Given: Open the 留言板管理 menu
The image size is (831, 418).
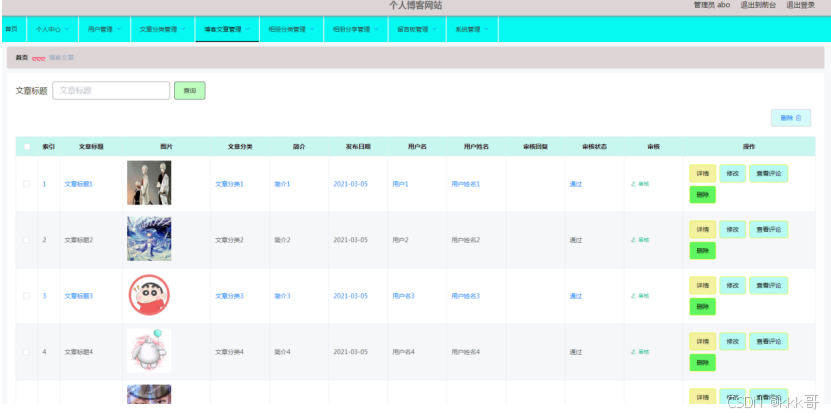Looking at the screenshot, I should point(418,29).
